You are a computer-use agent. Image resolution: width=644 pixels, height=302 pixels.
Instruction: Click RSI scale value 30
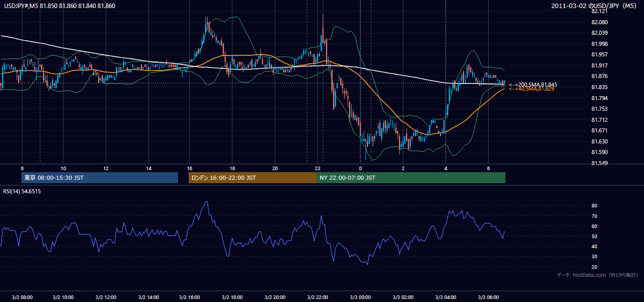(x=595, y=257)
